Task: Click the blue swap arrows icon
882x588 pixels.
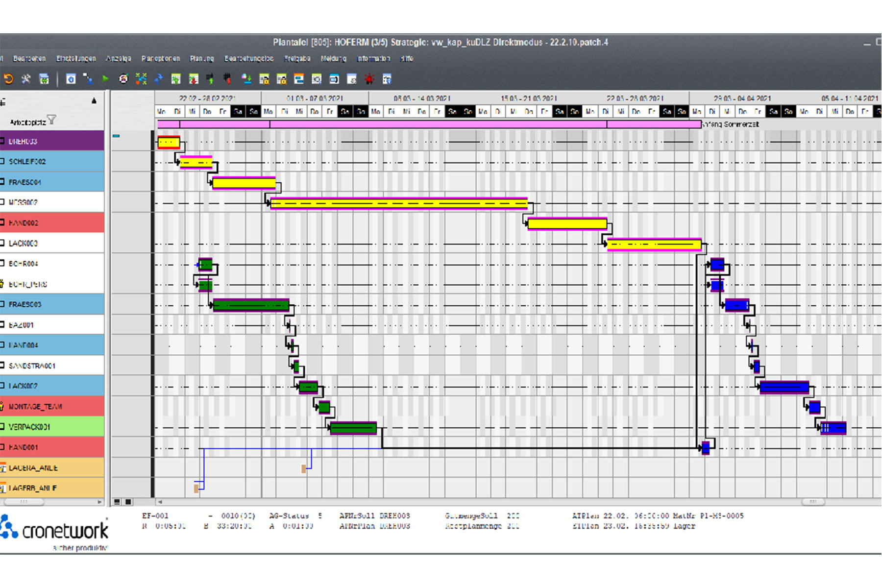Action: click(x=159, y=79)
